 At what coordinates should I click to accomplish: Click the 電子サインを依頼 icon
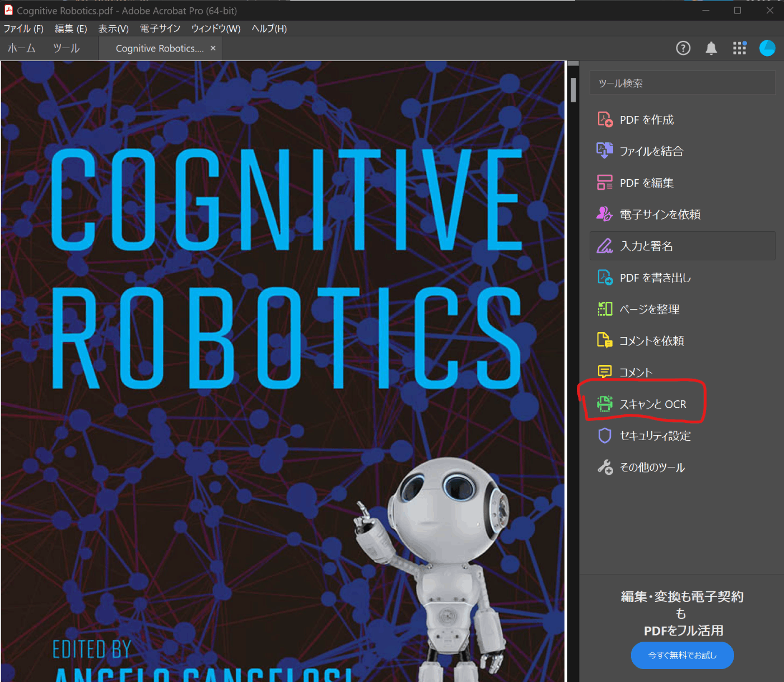click(x=605, y=214)
